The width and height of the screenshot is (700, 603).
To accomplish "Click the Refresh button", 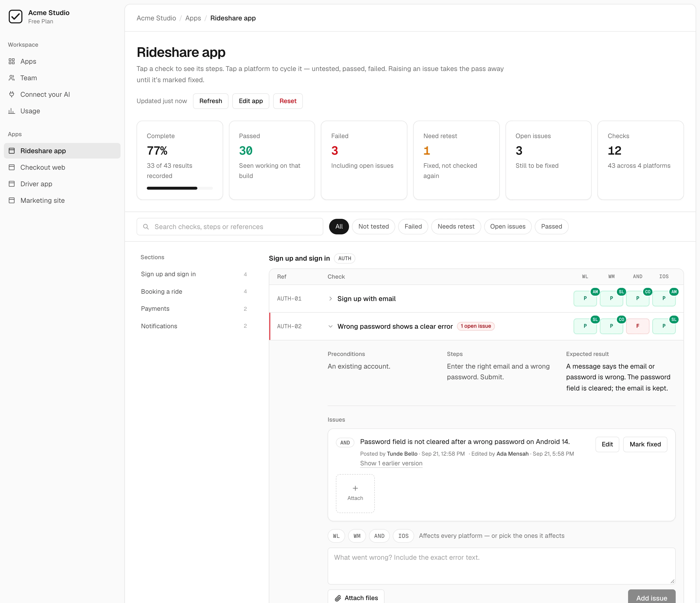I will pyautogui.click(x=210, y=101).
